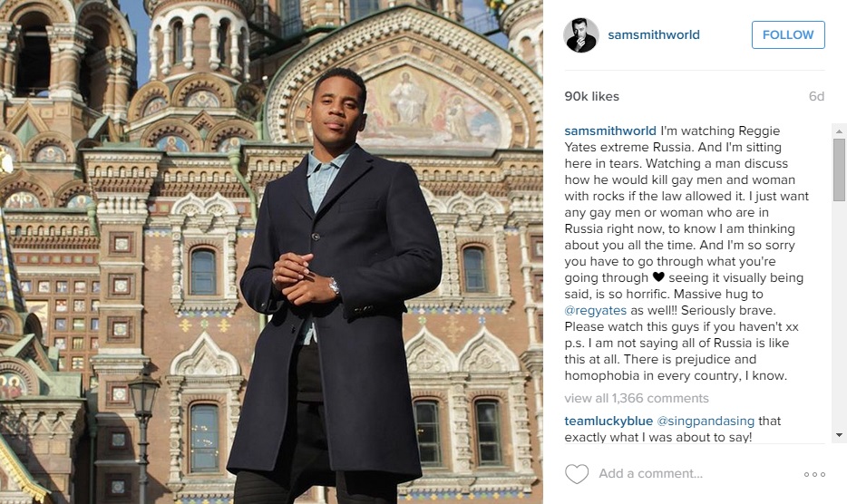Open the @regyates mention link
Image resolution: width=847 pixels, height=504 pixels.
click(x=595, y=310)
